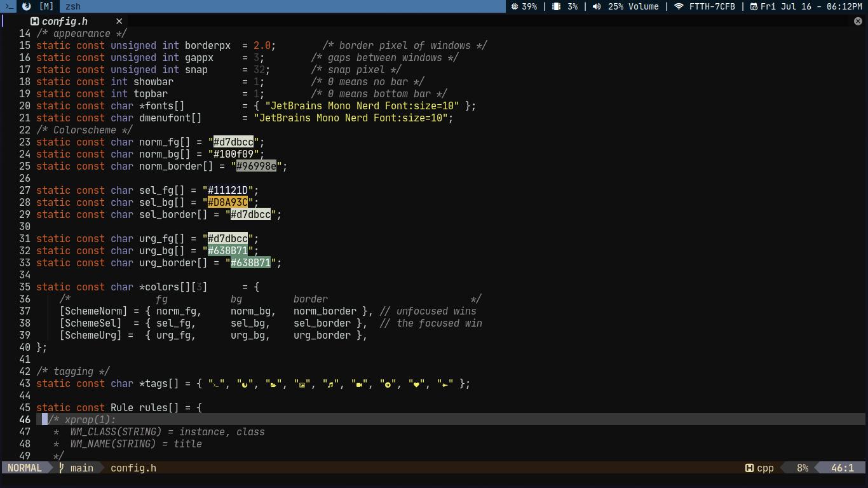Screen dimensions: 868x488
Task: Switch to the terminal tag in the bar
Action: (x=8, y=6)
